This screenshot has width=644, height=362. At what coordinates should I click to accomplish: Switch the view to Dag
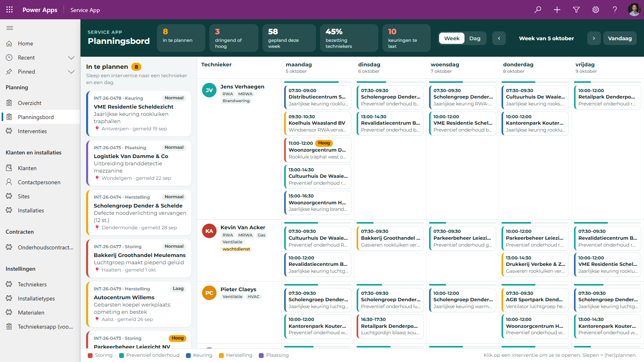pyautogui.click(x=475, y=38)
